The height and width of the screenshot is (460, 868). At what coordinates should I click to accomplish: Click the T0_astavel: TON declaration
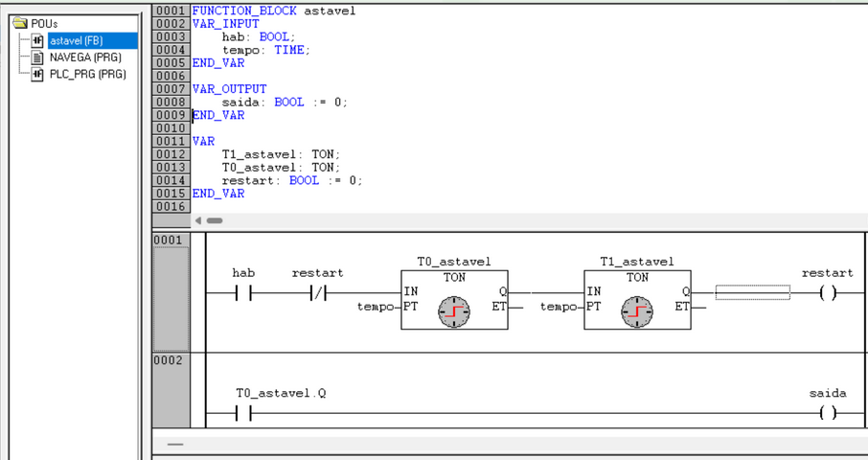coord(282,167)
